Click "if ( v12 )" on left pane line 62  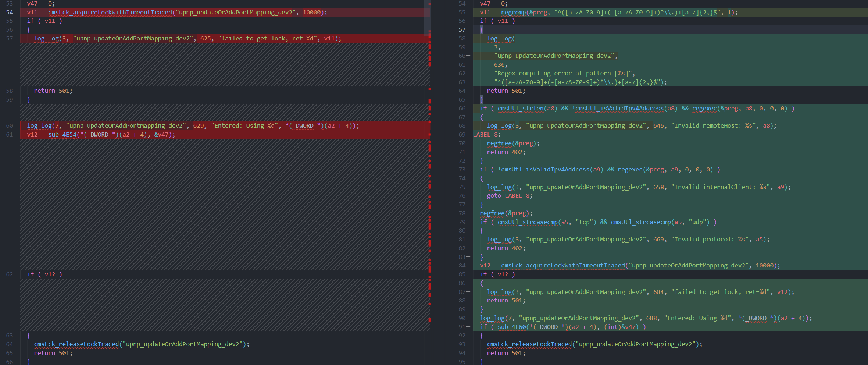tap(44, 274)
